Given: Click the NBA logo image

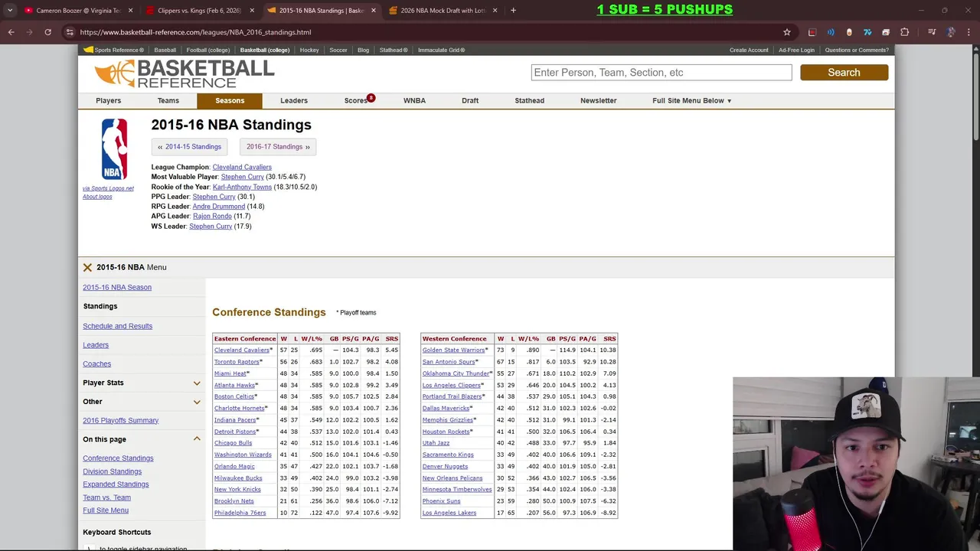Looking at the screenshot, I should [x=114, y=149].
